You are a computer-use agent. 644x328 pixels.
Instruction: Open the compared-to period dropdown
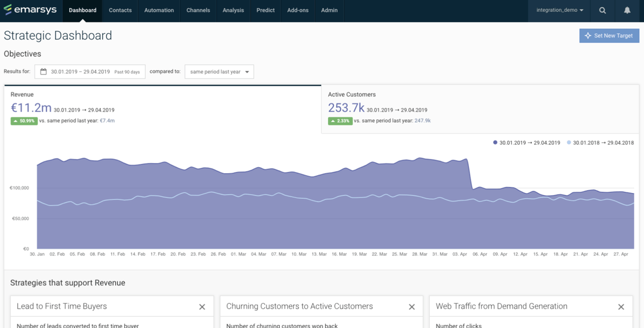[219, 71]
